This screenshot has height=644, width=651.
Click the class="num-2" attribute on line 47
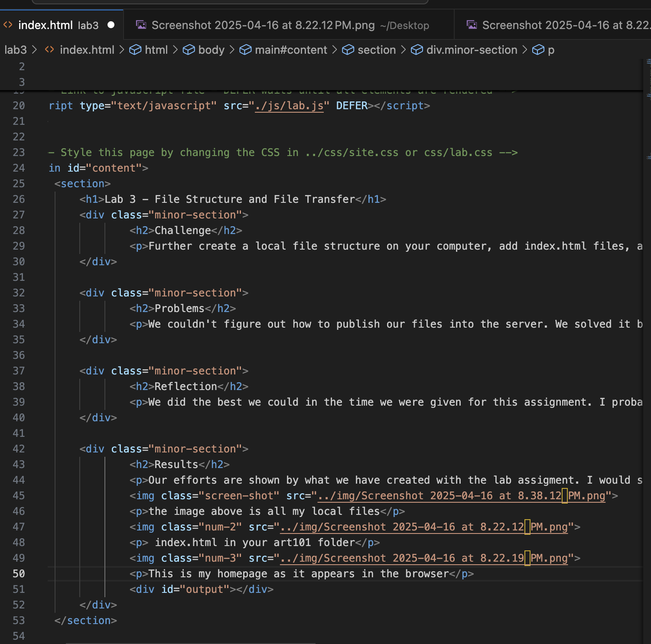tap(202, 527)
